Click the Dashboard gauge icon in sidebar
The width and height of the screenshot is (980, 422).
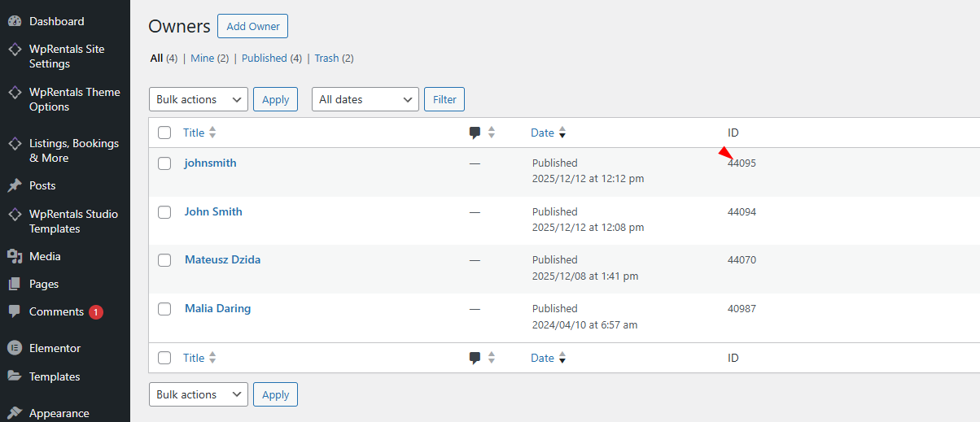pyautogui.click(x=14, y=21)
